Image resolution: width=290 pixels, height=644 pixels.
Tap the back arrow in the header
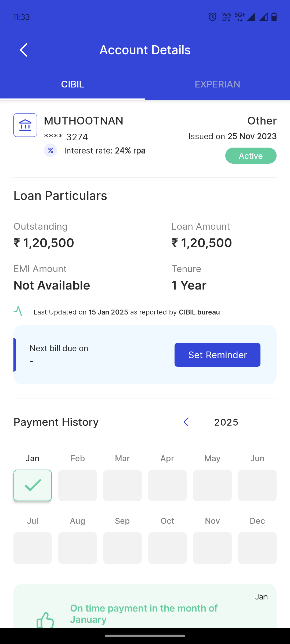[24, 50]
